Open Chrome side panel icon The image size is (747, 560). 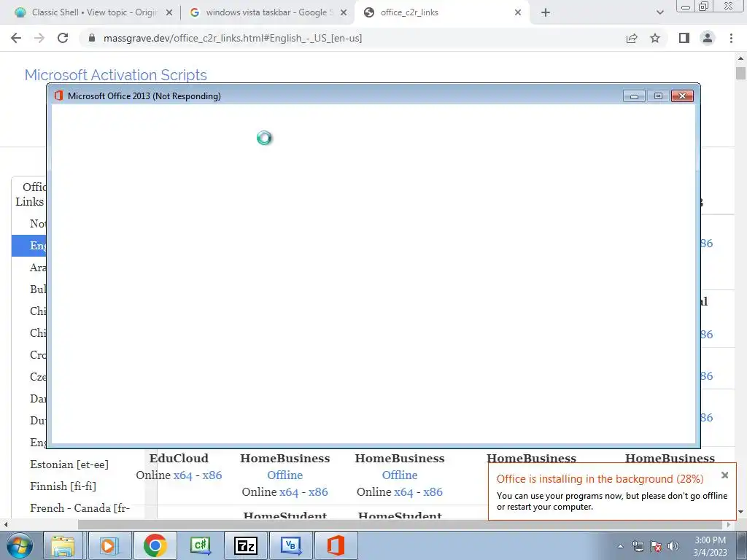point(684,38)
